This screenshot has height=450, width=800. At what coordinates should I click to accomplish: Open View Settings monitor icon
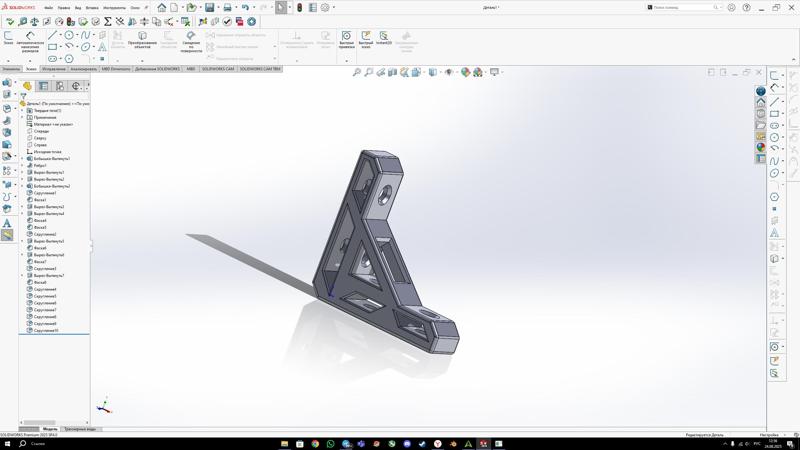click(x=494, y=72)
